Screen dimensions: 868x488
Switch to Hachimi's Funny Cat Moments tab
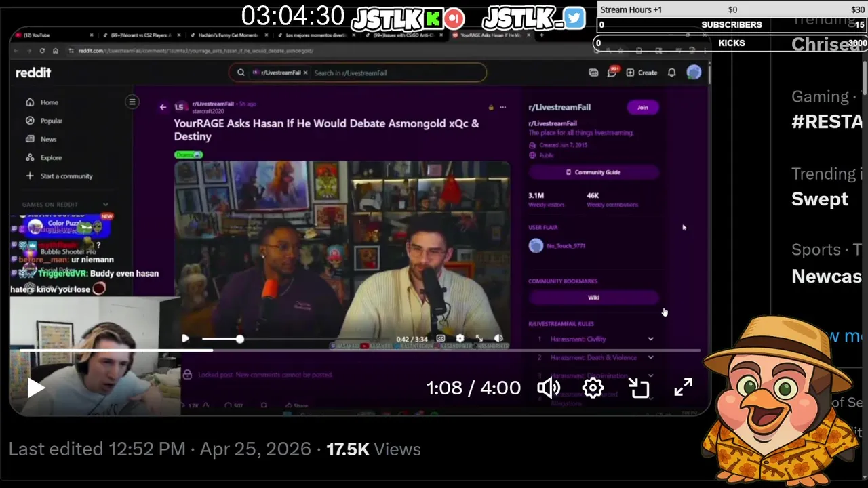tap(227, 35)
